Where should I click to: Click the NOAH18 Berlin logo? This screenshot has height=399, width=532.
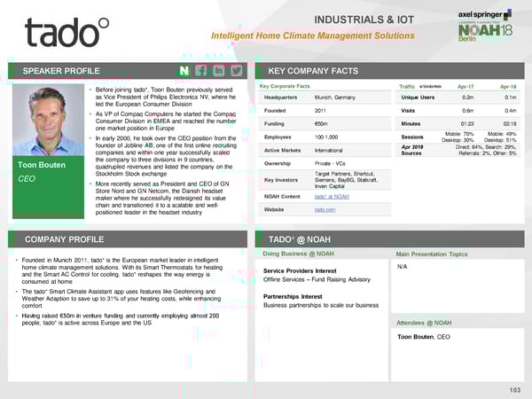pos(484,35)
